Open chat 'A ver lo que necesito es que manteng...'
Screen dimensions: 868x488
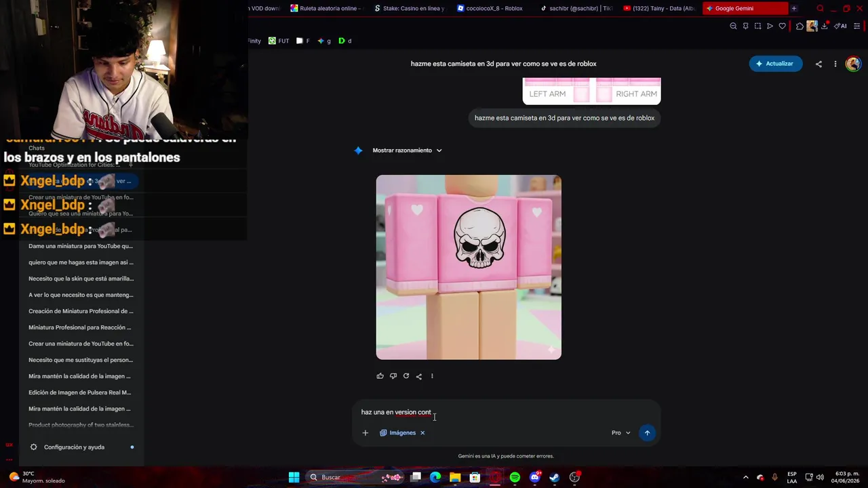[x=81, y=295]
